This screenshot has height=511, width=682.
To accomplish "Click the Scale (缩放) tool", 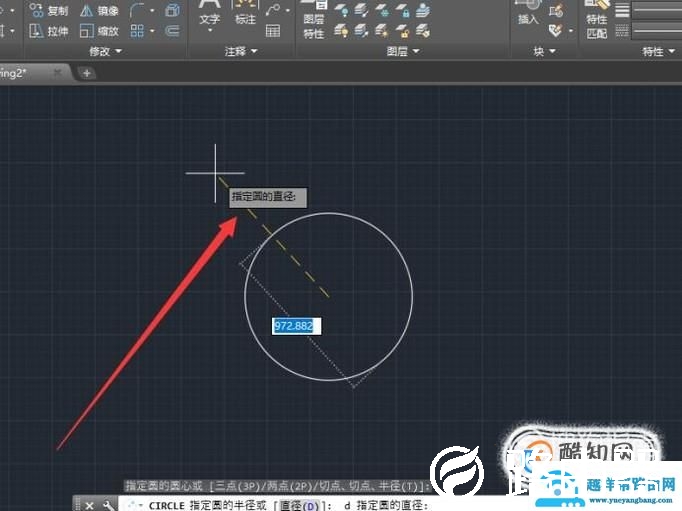I will [x=99, y=31].
